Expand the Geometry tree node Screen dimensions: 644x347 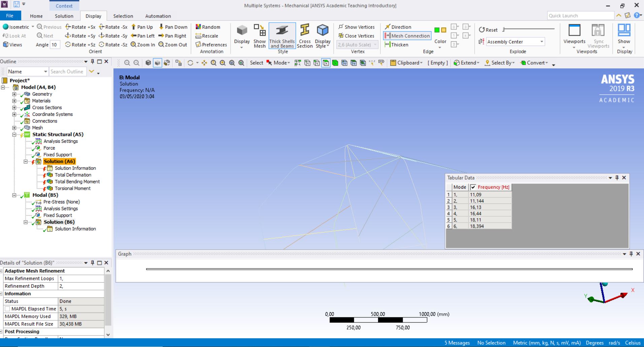click(14, 94)
